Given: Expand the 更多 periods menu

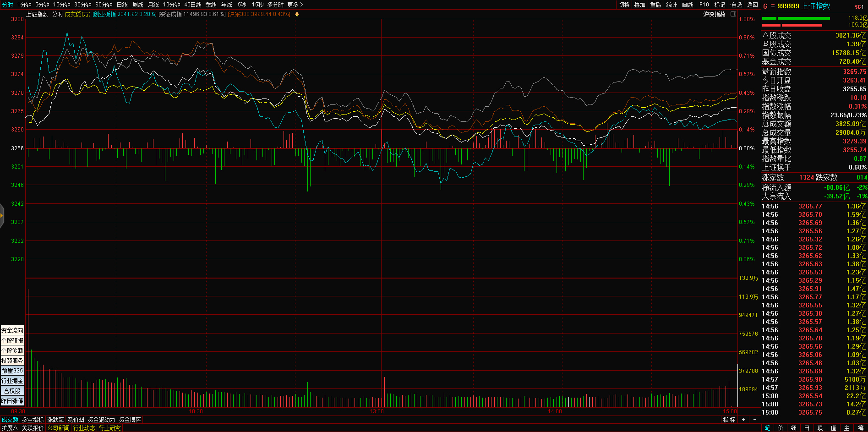Looking at the screenshot, I should pyautogui.click(x=295, y=5).
